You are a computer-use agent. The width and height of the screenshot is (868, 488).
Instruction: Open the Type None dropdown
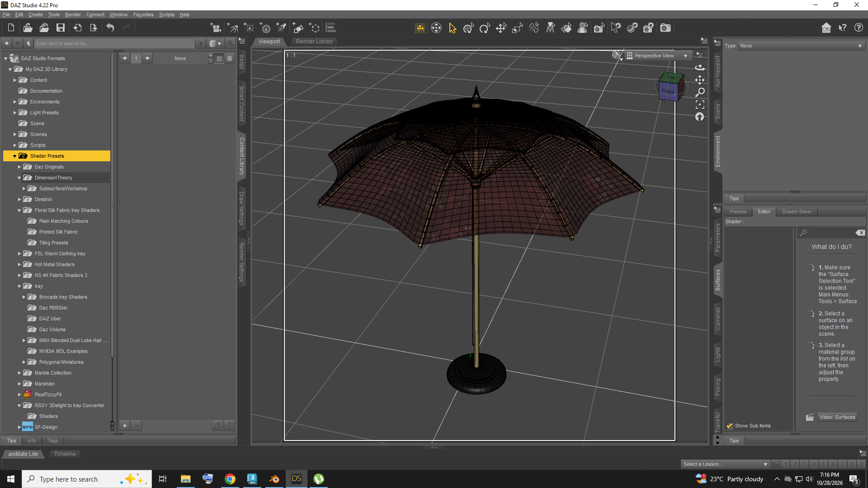click(802, 46)
